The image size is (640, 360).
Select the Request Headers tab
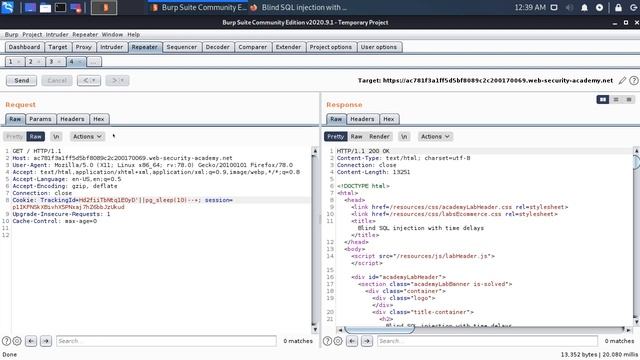[x=72, y=119]
